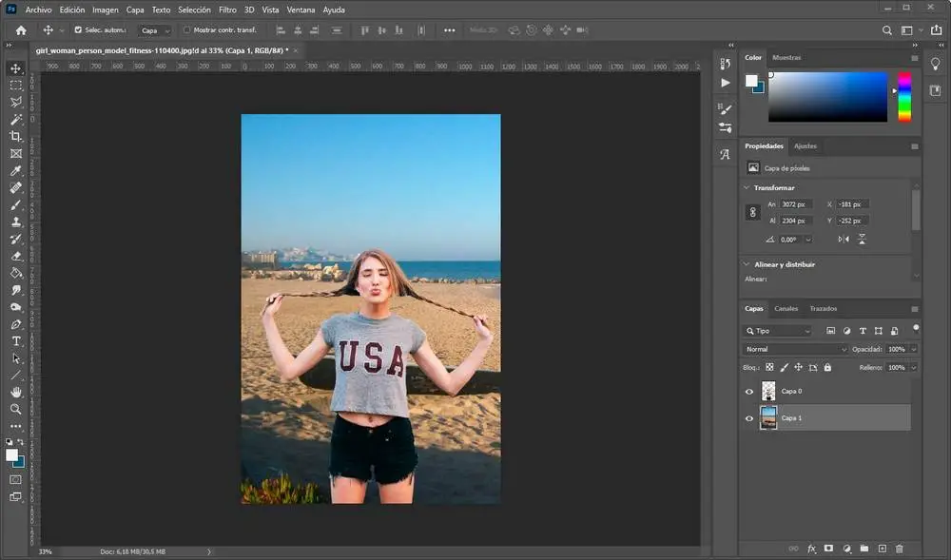Select the Horizontal Type tool

click(16, 341)
